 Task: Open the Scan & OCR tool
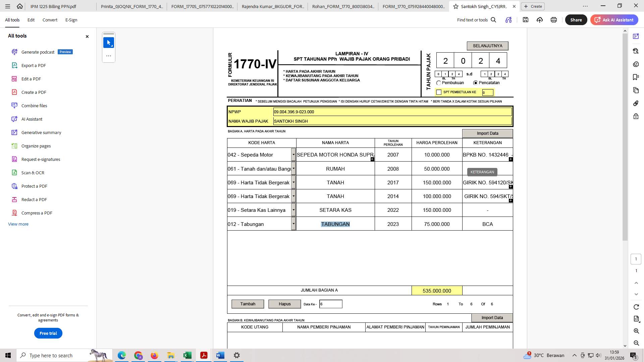33,172
